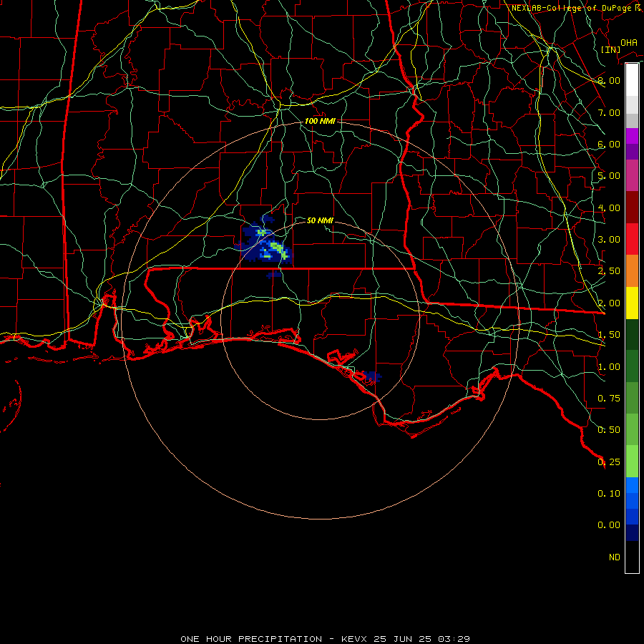This screenshot has width=644, height=644.
Task: Pick the bright red swatch in the color scale
Action: (632, 239)
